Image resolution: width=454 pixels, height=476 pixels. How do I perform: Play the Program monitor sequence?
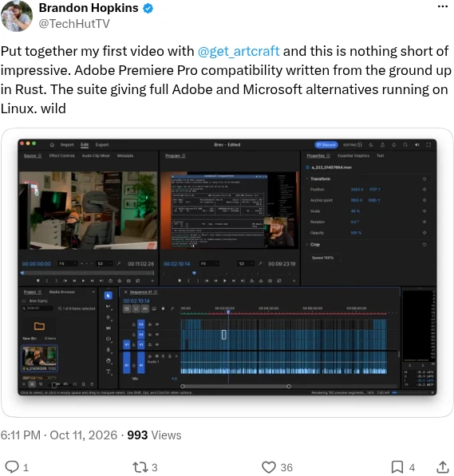pos(224,281)
